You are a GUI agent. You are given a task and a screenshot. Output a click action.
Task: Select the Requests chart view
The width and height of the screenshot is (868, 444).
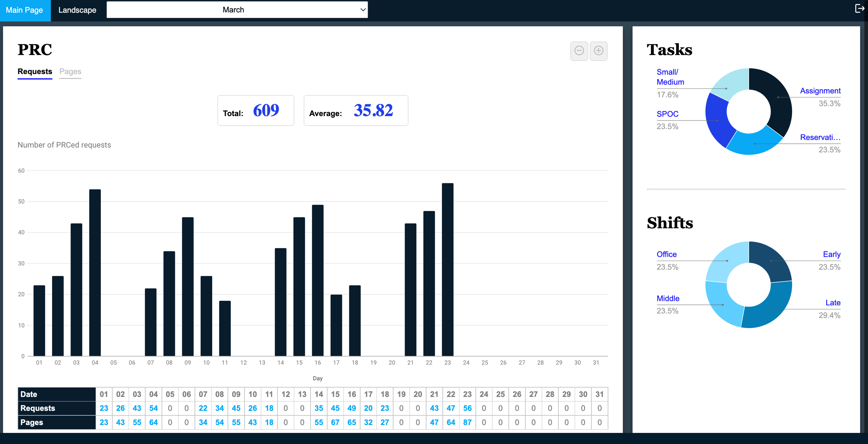coord(35,71)
